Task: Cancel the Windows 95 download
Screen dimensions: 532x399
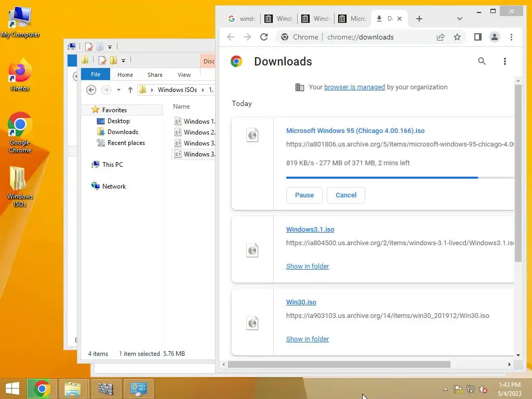Action: coord(346,195)
